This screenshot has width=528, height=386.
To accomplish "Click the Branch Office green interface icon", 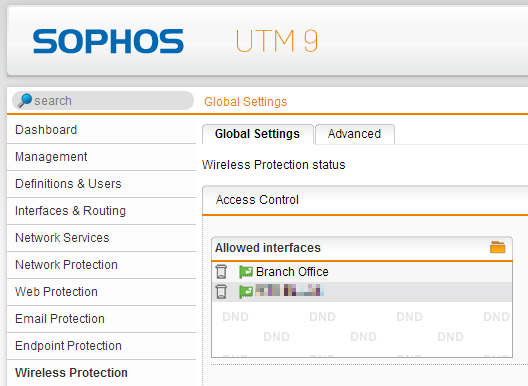I will point(246,272).
